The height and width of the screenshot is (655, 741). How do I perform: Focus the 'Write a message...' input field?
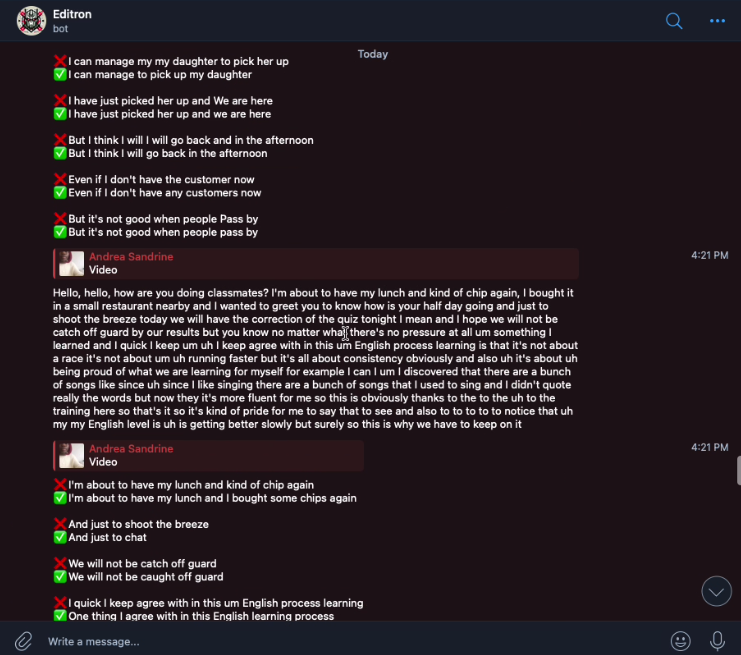coord(350,641)
